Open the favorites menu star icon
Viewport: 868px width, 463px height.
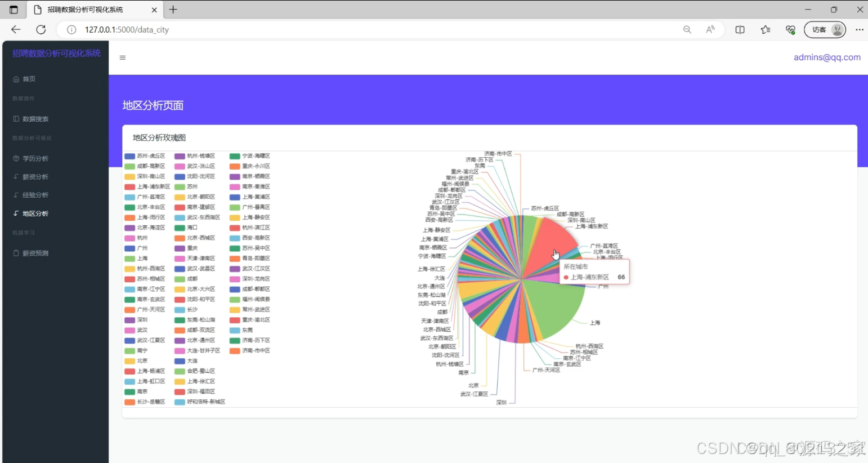click(765, 29)
